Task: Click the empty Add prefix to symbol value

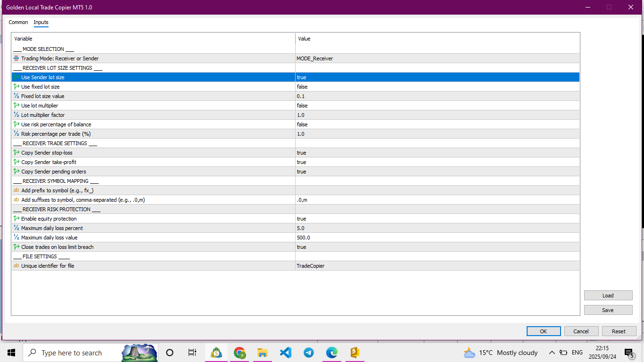Action: coord(438,190)
